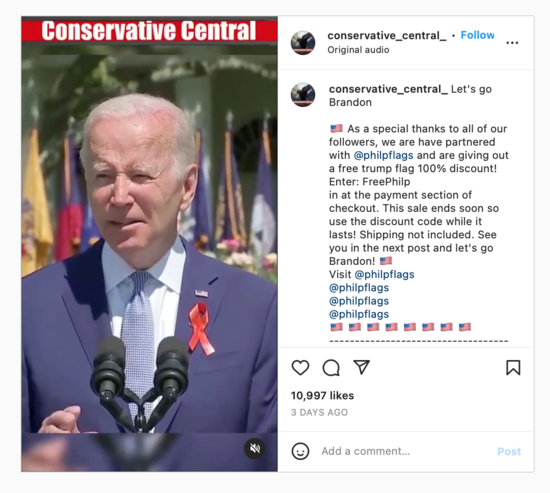The image size is (550, 493).
Task: Click caption profile avatar
Action: point(303,95)
